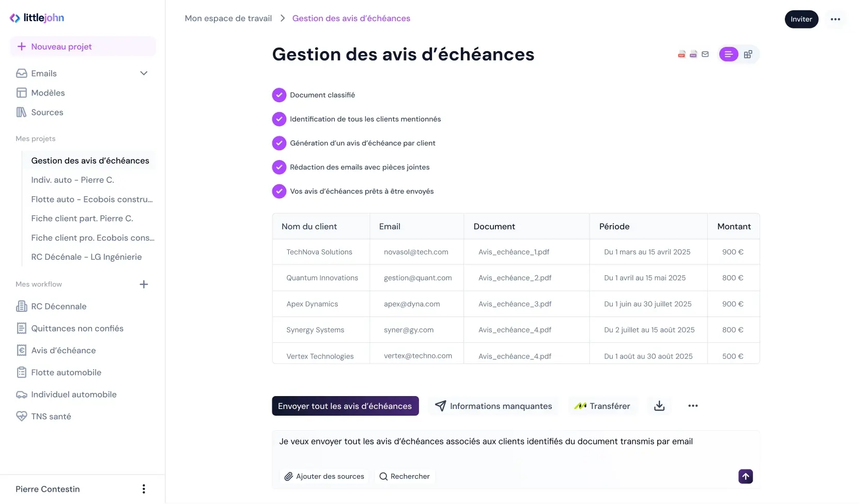The width and height of the screenshot is (867, 504).
Task: Click the Envoyer tout les avis d'échéances button
Action: tap(345, 406)
